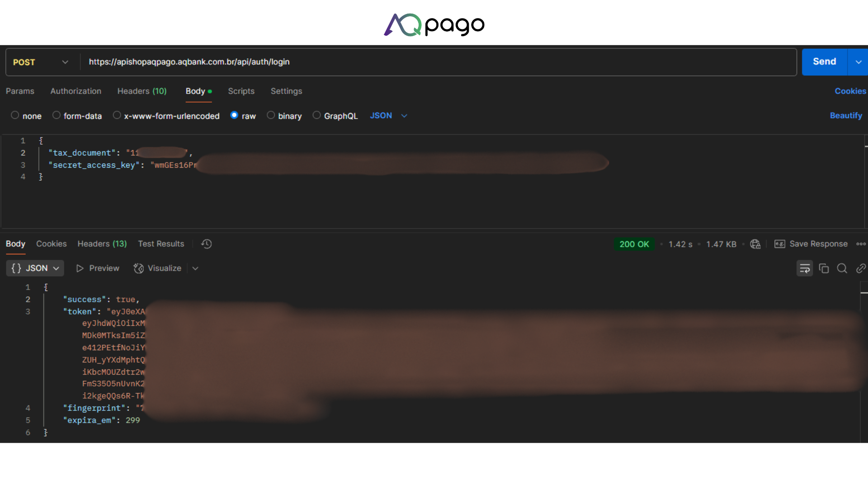Click the Cookies link on the right
868x488 pixels.
pos(850,91)
